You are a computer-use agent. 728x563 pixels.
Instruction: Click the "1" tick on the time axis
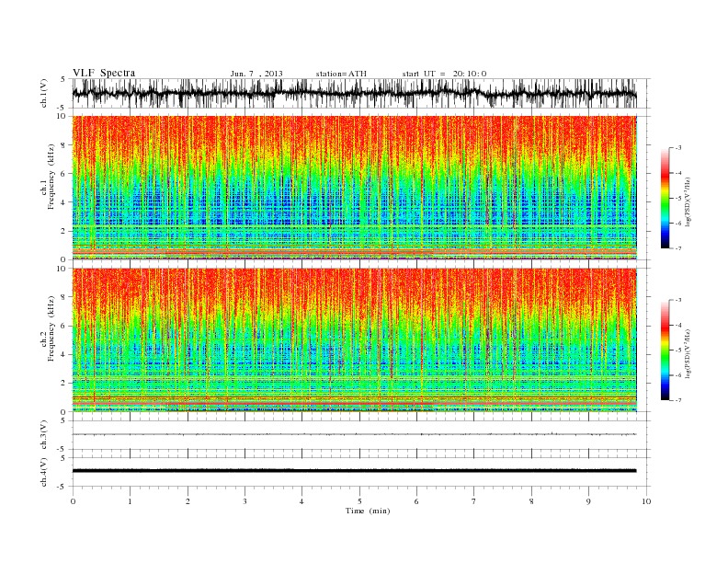click(130, 501)
